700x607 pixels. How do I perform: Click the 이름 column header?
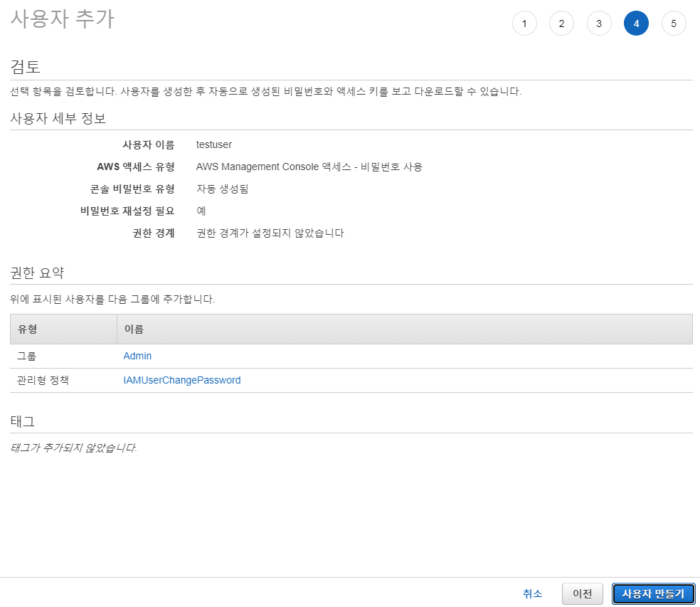[405, 329]
